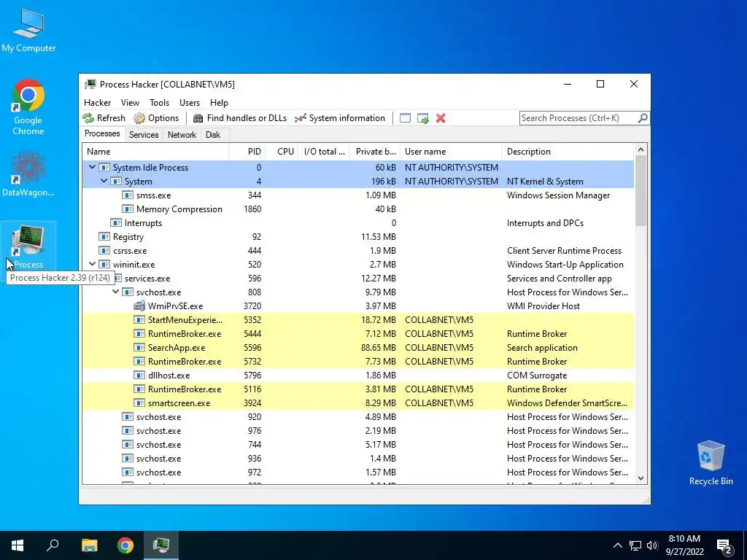Click the process list scrollbar thumb
Screen dimensions: 747x560
pyautogui.click(x=640, y=191)
